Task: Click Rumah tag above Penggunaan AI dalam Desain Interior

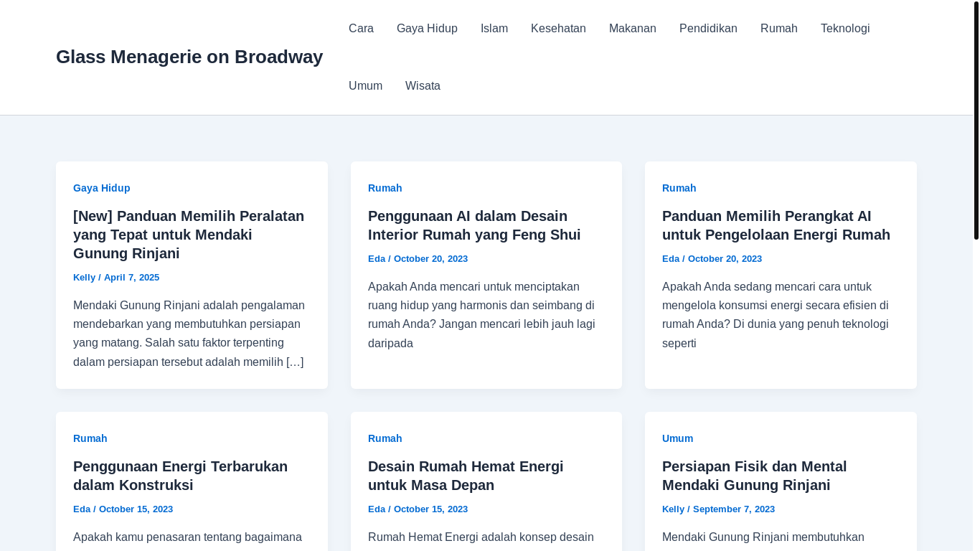Action: 385,188
